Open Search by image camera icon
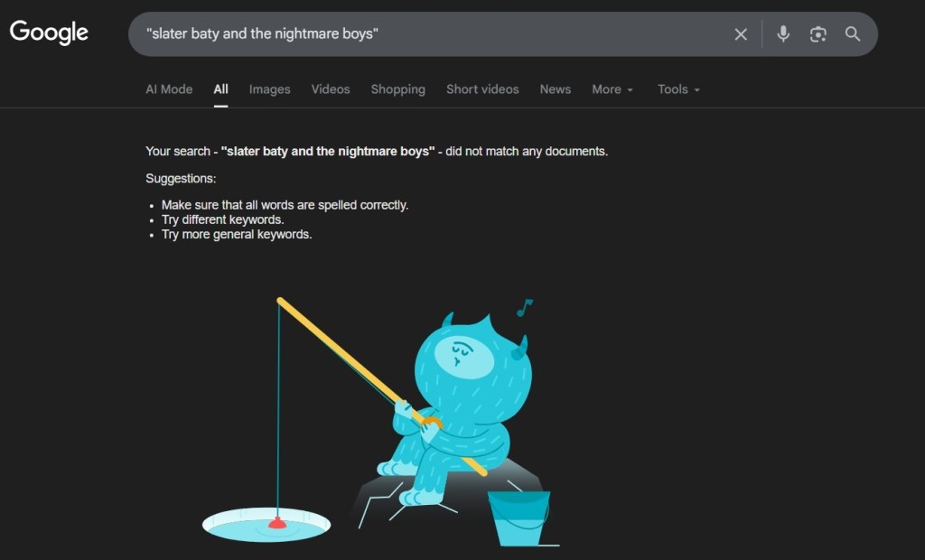This screenshot has width=925, height=560. pos(818,34)
